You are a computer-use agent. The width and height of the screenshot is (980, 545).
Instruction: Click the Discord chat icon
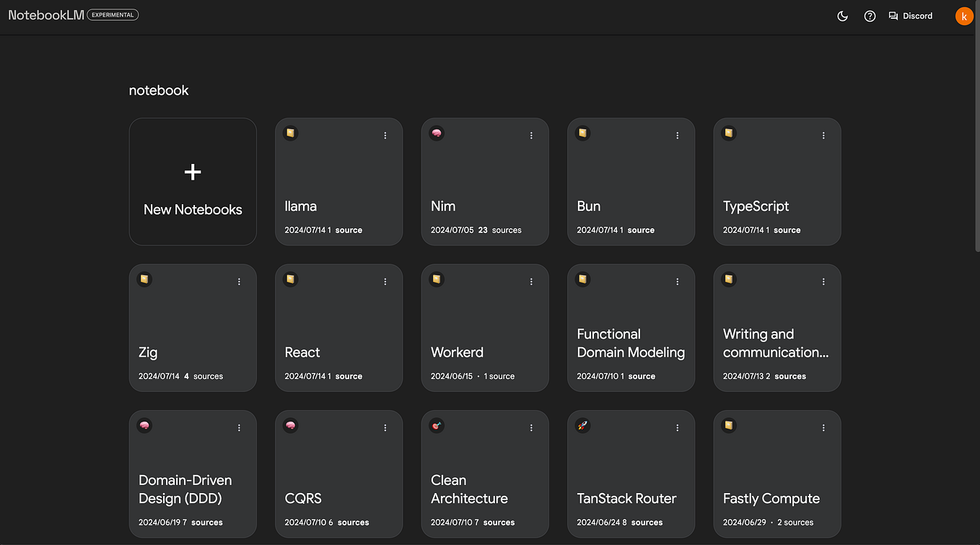(x=893, y=15)
